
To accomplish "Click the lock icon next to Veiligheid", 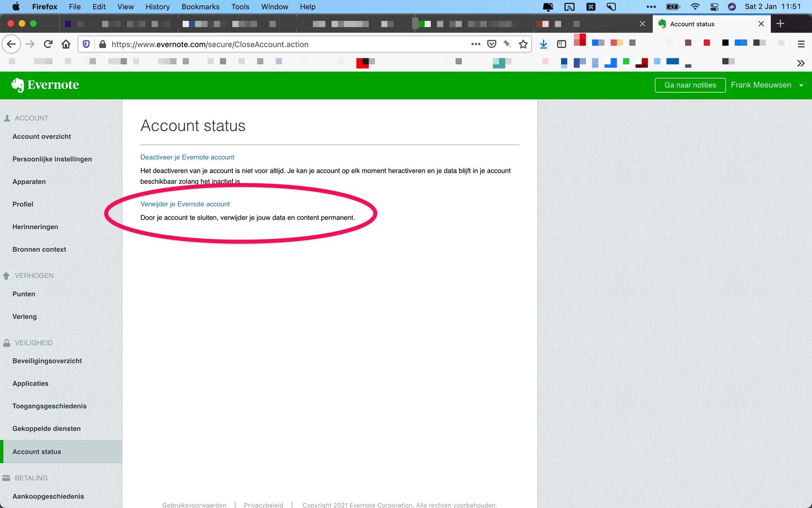I will coord(7,342).
